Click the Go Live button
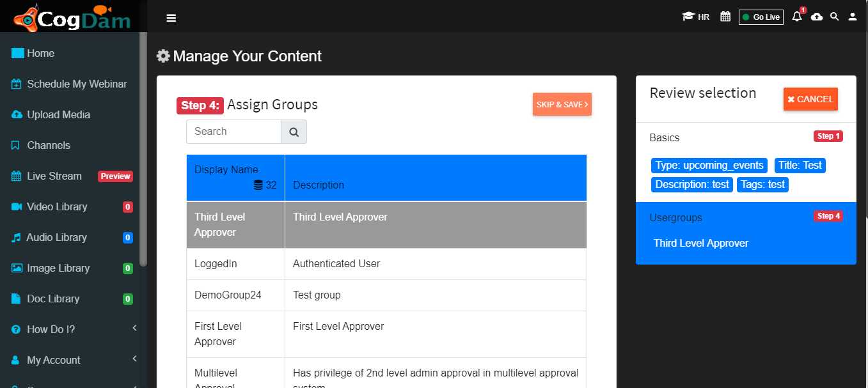The height and width of the screenshot is (388, 868). tap(761, 17)
